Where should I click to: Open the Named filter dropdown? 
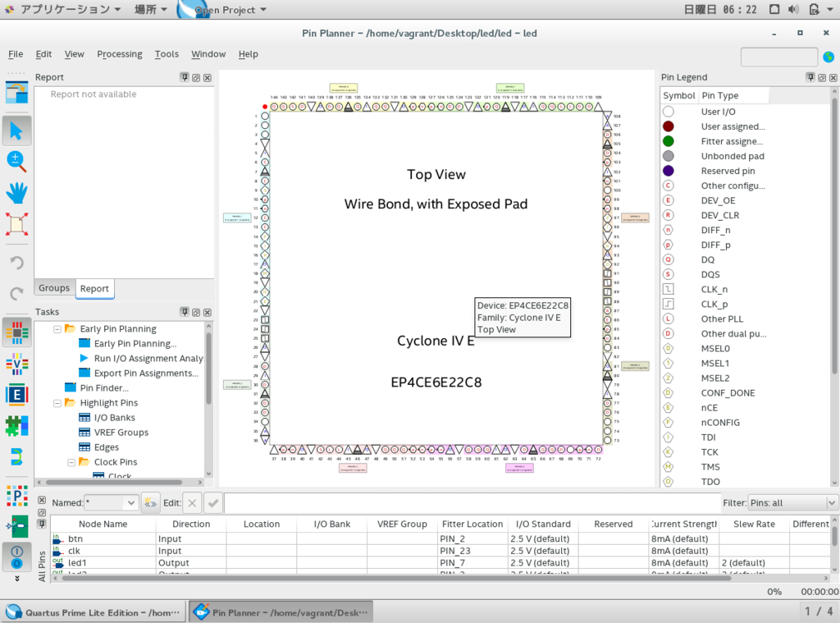click(130, 503)
